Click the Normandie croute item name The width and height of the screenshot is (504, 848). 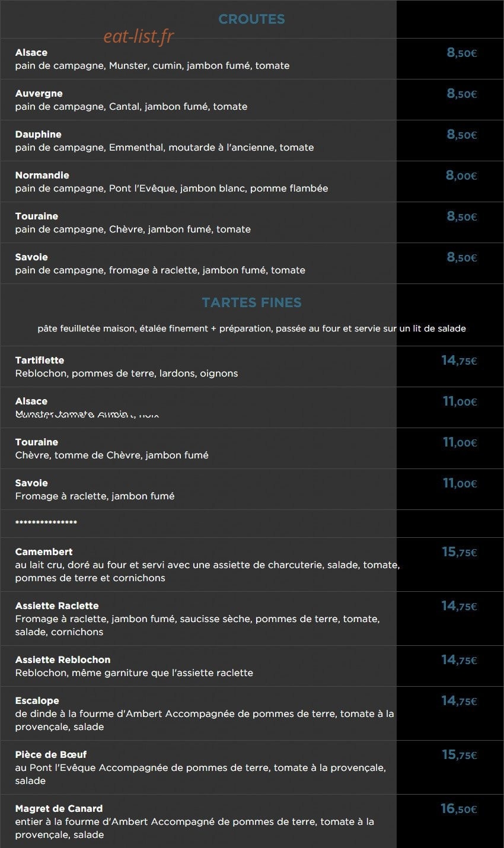42,176
